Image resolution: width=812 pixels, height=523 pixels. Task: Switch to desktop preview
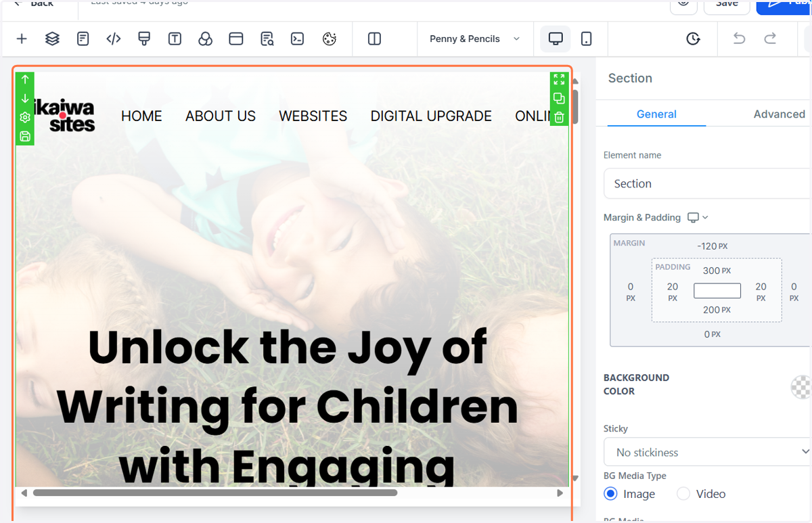point(556,39)
